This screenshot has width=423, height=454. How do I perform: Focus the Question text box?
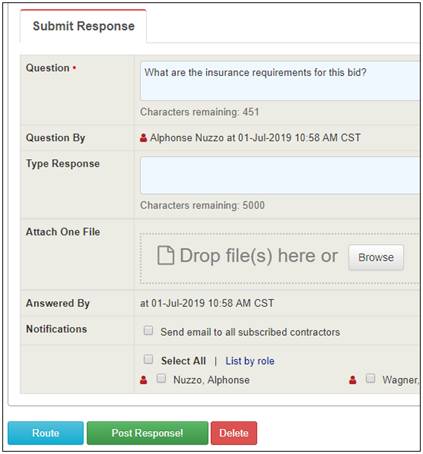point(280,81)
